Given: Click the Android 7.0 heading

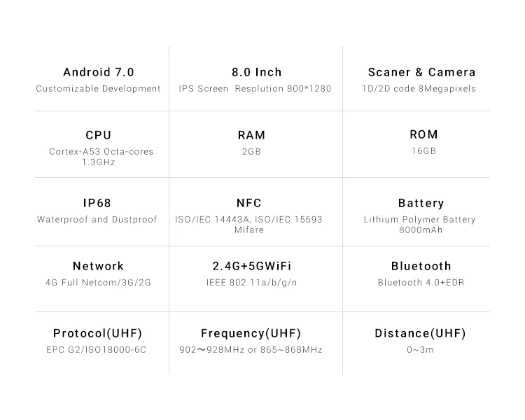Looking at the screenshot, I should coord(99,72).
